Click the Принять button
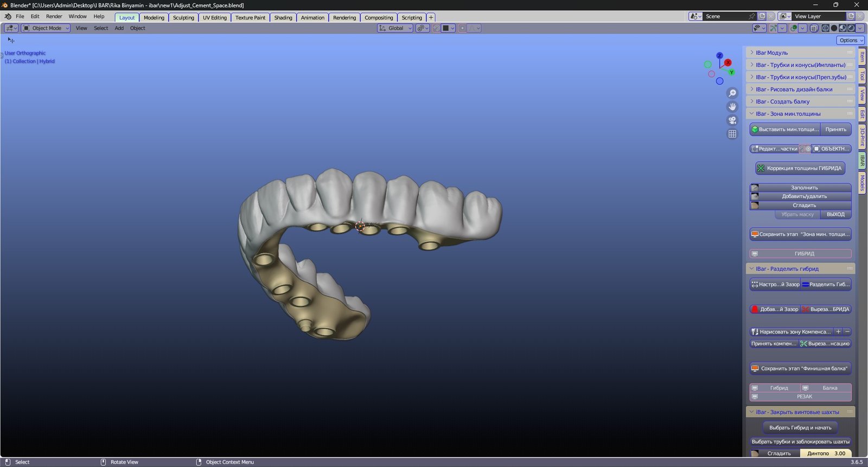The image size is (868, 467). pyautogui.click(x=835, y=130)
